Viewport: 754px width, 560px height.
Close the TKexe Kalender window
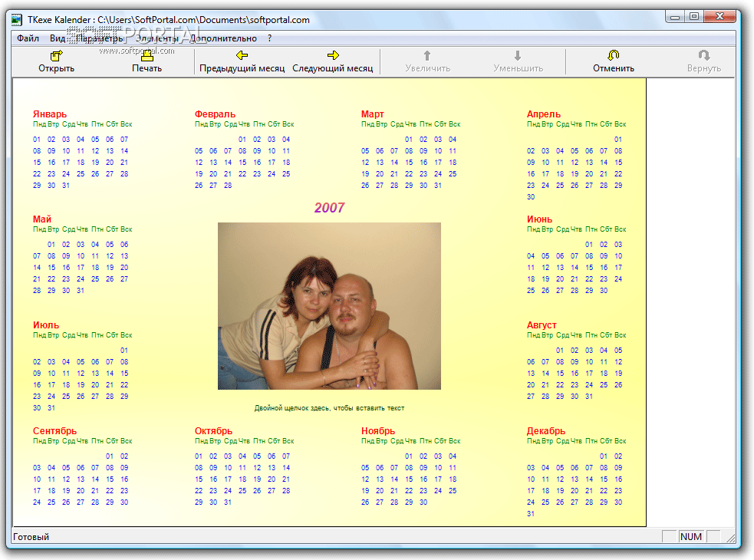719,16
